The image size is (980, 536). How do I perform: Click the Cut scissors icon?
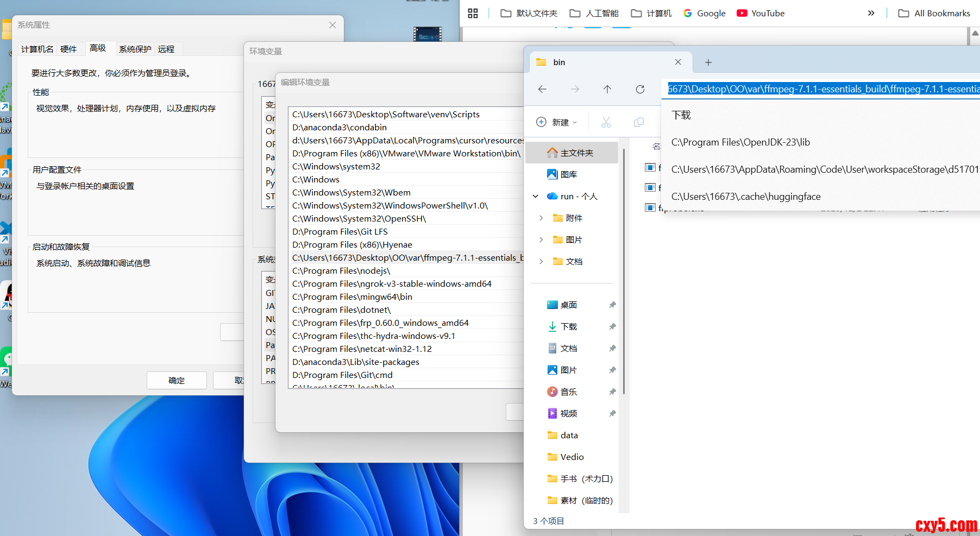click(x=606, y=122)
